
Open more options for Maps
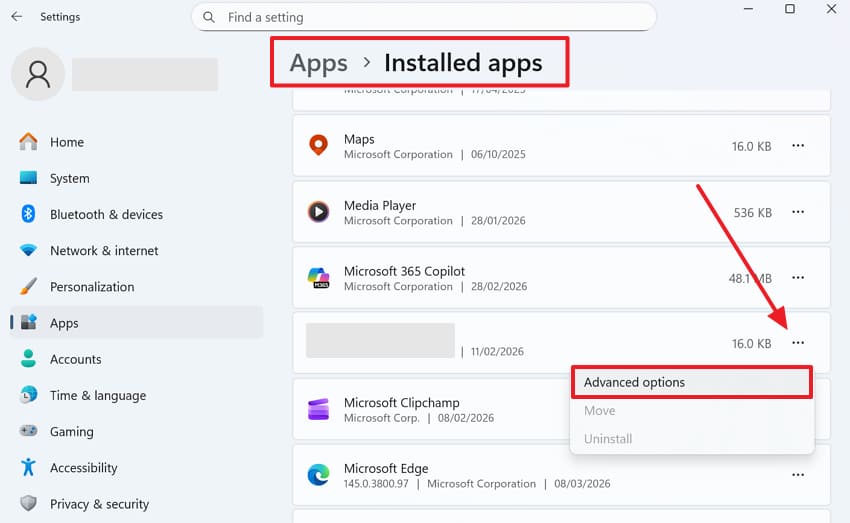pyautogui.click(x=798, y=145)
